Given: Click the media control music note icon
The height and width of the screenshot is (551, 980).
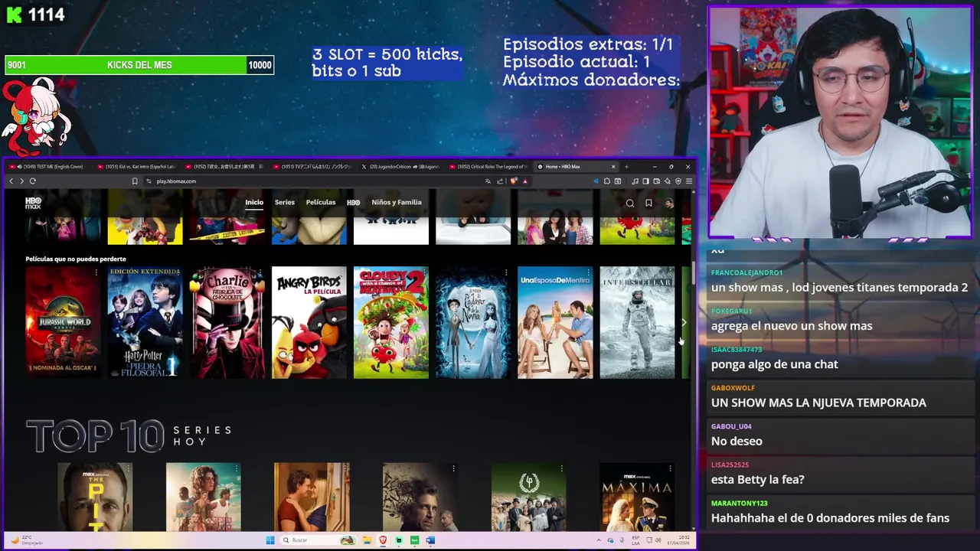Looking at the screenshot, I should (635, 181).
